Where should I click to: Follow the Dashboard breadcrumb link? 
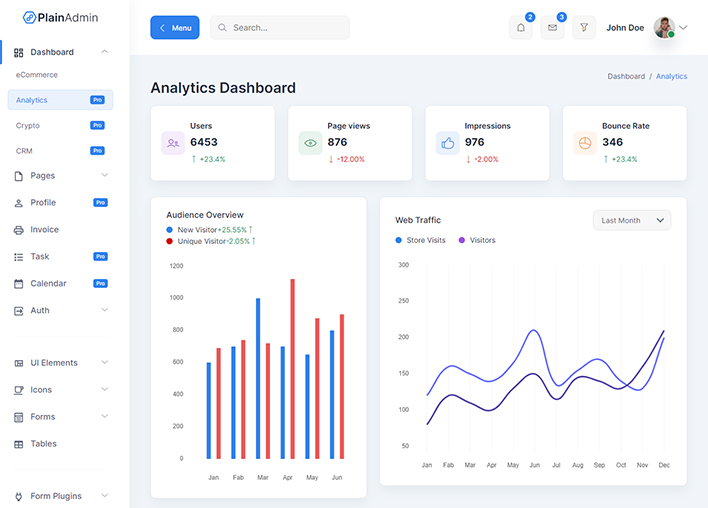626,76
